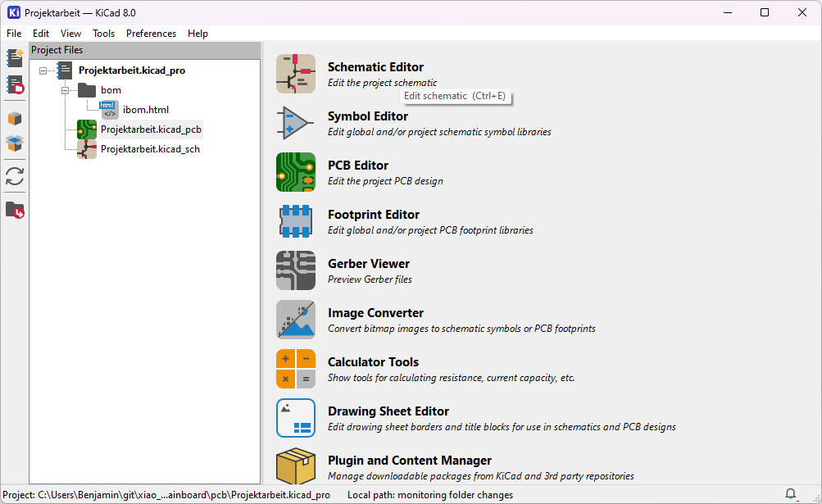Click the Symbol Editor libraries description
This screenshot has height=504, width=822.
tap(439, 132)
